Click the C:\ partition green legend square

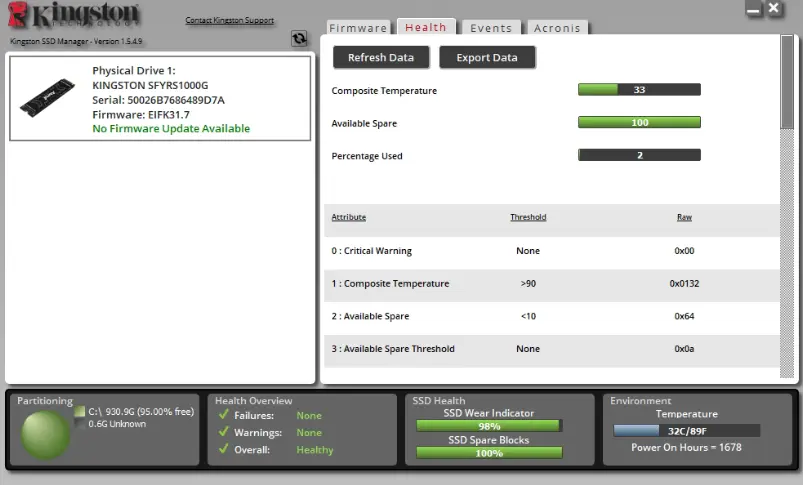(79, 411)
